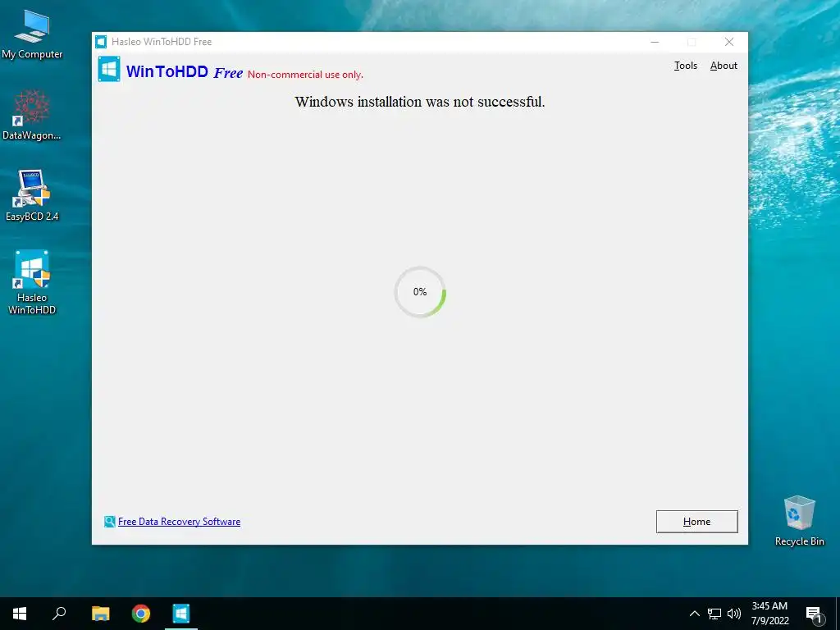The width and height of the screenshot is (840, 630).
Task: Click the taskbar clock showing 3:45 AM
Action: click(769, 606)
